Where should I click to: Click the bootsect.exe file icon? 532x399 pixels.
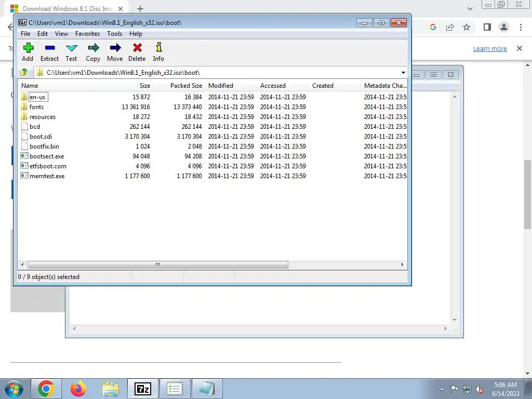click(x=24, y=156)
